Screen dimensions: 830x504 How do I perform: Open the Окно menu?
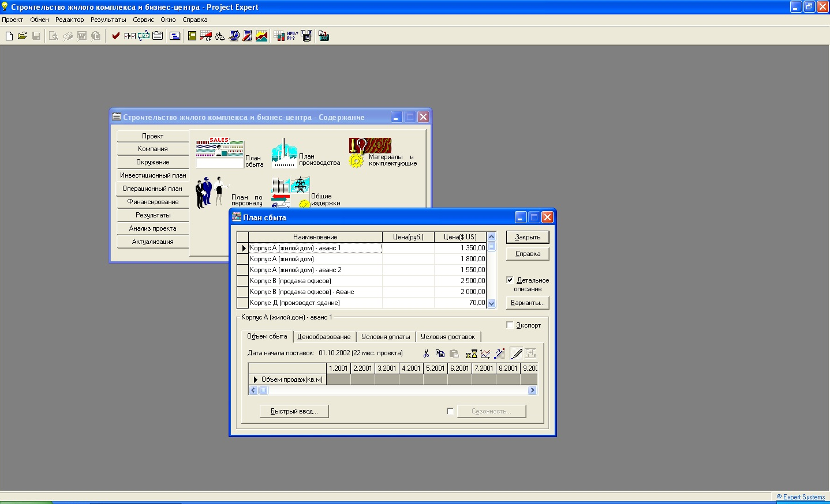click(168, 20)
